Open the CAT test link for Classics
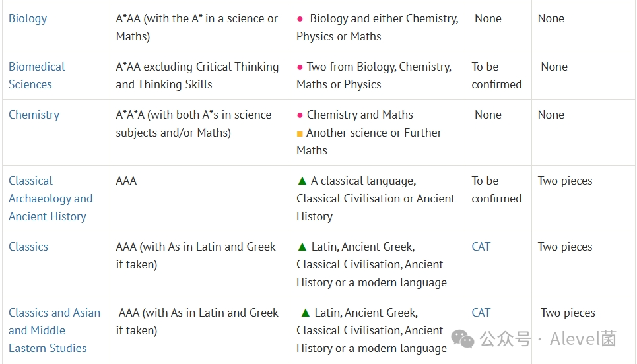Image resolution: width=637 pixels, height=364 pixels. coord(481,247)
